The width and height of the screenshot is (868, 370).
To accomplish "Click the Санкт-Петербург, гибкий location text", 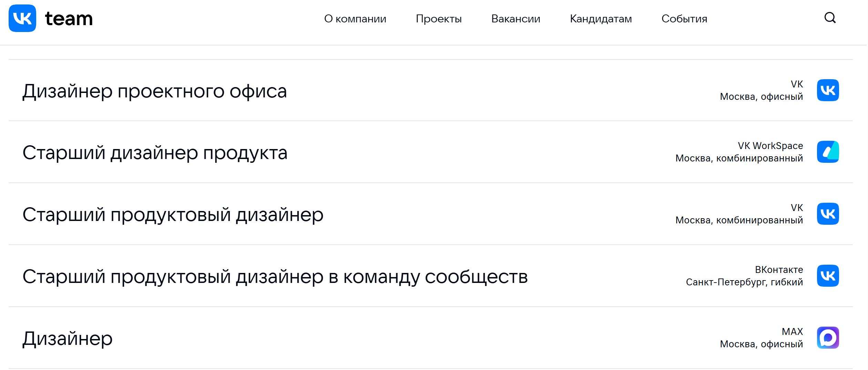I will click(744, 282).
